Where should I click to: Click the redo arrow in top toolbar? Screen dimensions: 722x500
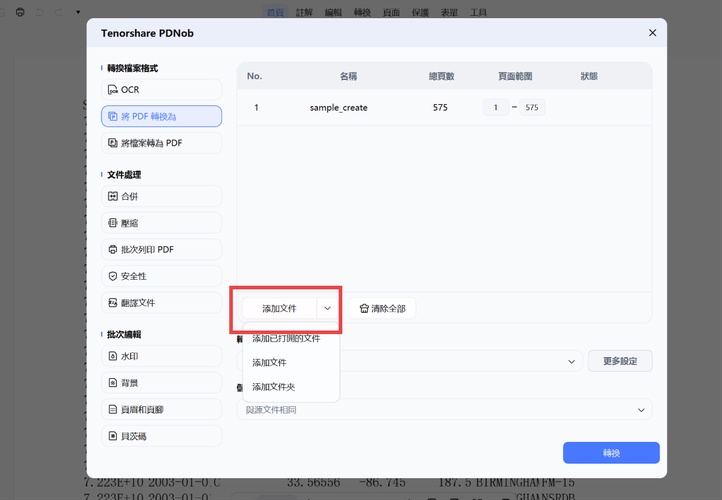[59, 12]
